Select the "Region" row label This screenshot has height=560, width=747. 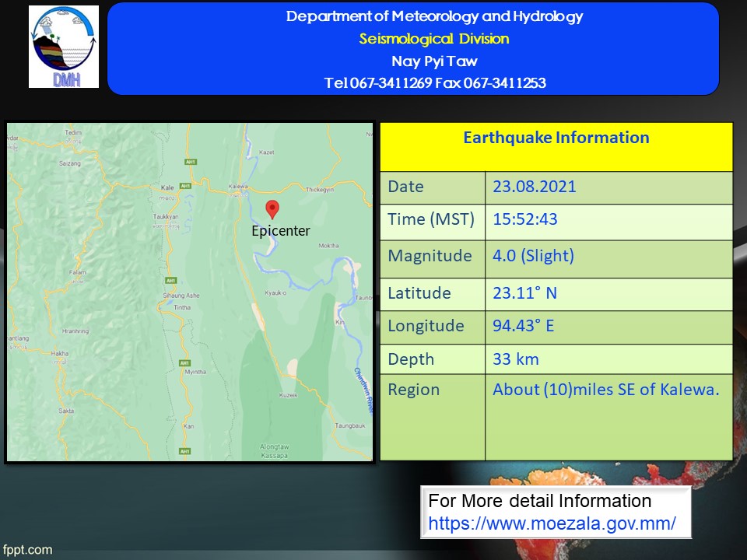[x=413, y=390]
